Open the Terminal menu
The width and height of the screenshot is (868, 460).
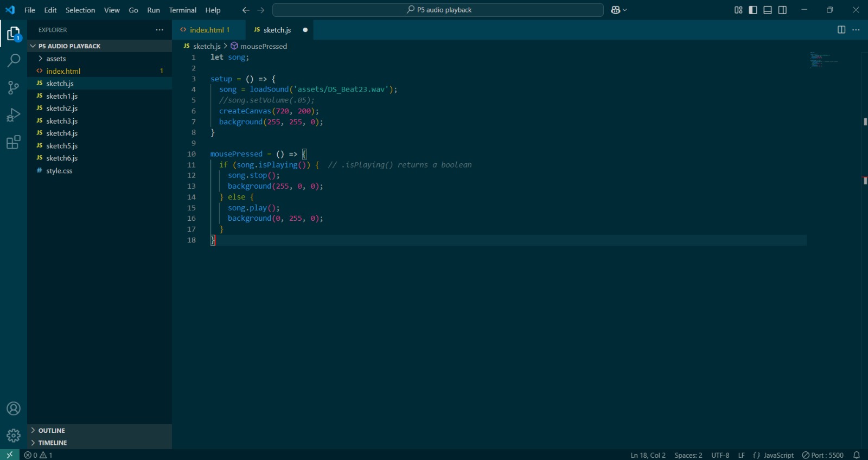(x=183, y=10)
